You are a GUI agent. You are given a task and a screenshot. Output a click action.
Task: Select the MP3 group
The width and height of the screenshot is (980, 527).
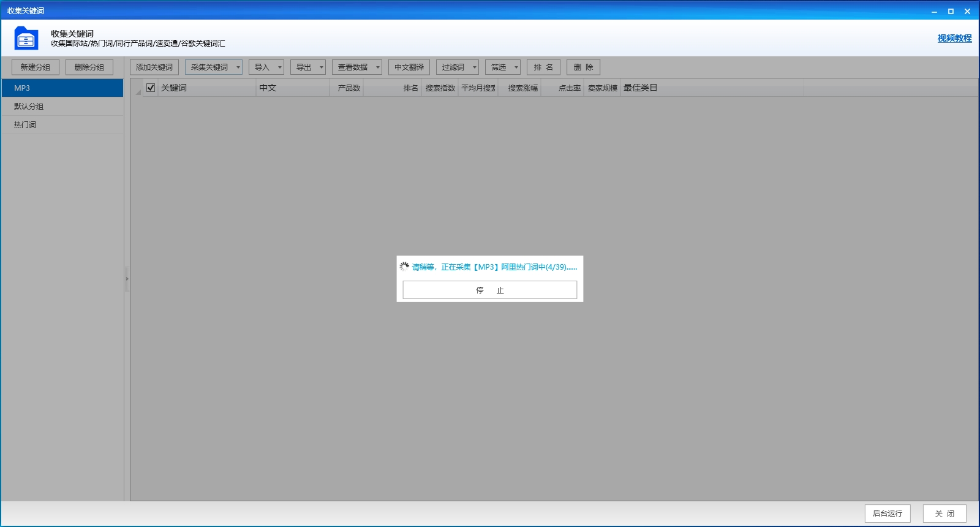coord(62,88)
